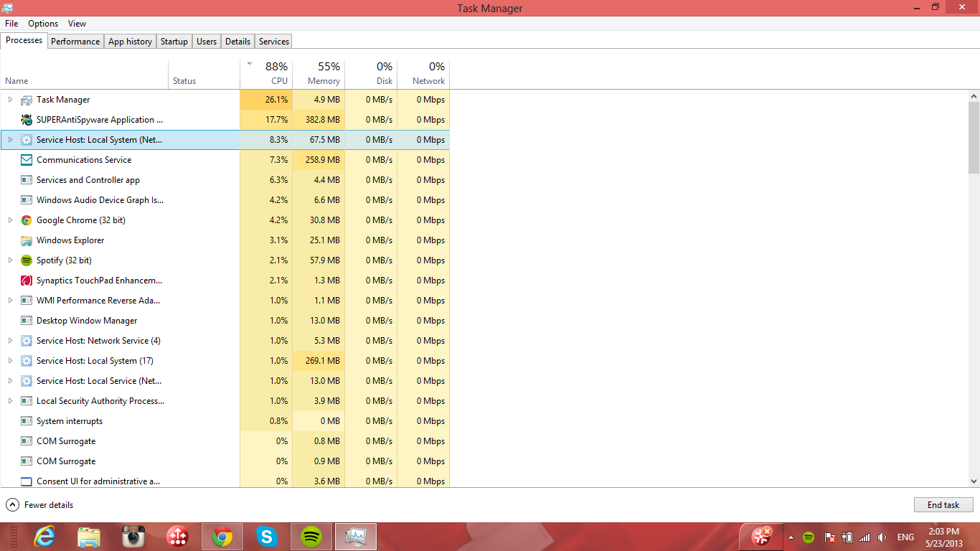Click the Google Chrome (32 bit) process icon
The height and width of the screenshot is (551, 980).
pyautogui.click(x=27, y=220)
